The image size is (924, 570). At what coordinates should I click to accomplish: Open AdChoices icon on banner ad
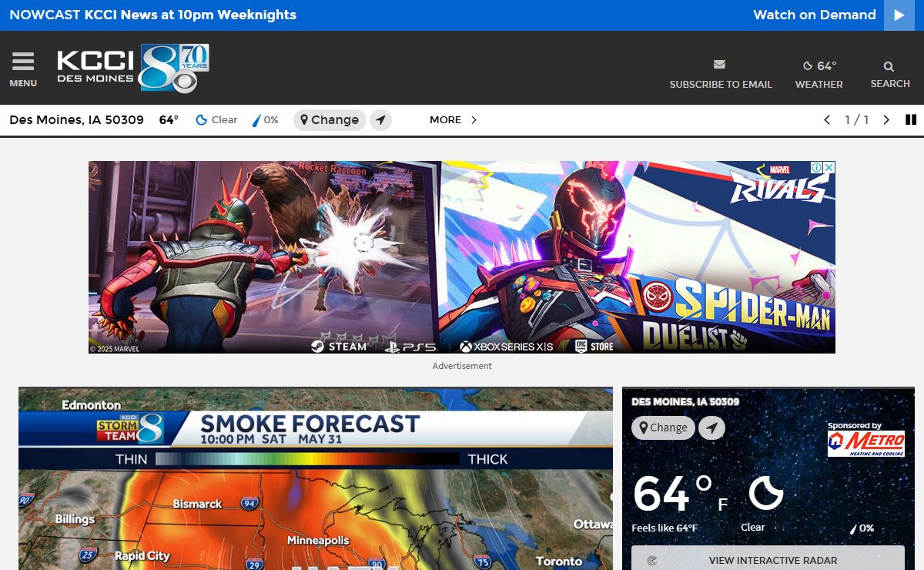click(x=815, y=167)
